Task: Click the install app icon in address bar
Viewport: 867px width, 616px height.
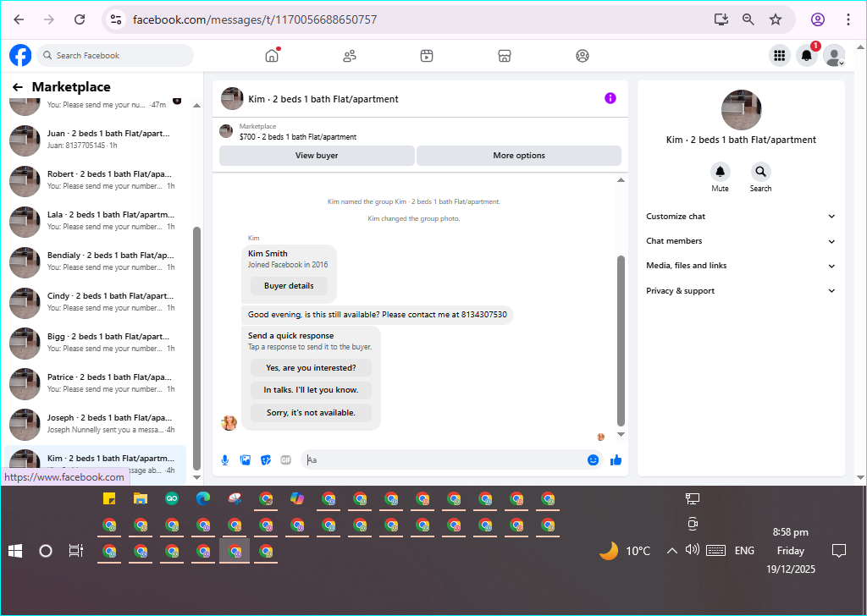Action: tap(721, 20)
